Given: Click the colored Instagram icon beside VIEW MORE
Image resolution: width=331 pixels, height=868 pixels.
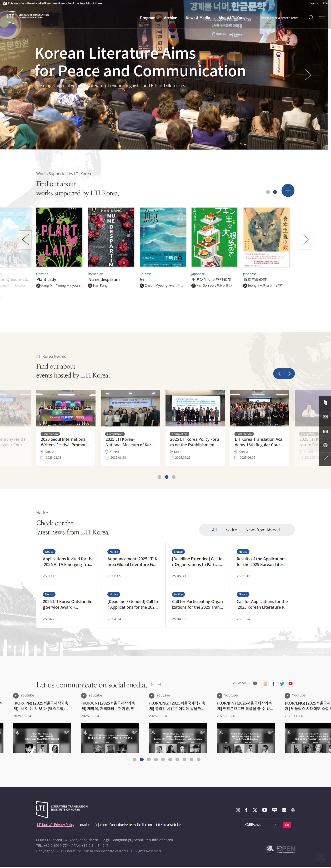Looking at the screenshot, I should (265, 684).
